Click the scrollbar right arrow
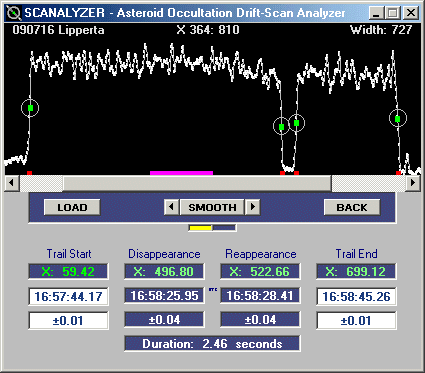 [413, 183]
